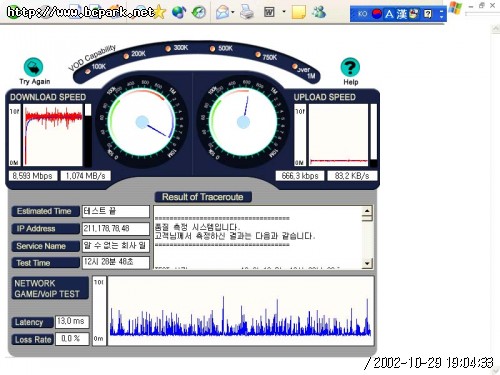Click the blue latency graph
The width and height of the screenshot is (500, 375).
point(240,310)
